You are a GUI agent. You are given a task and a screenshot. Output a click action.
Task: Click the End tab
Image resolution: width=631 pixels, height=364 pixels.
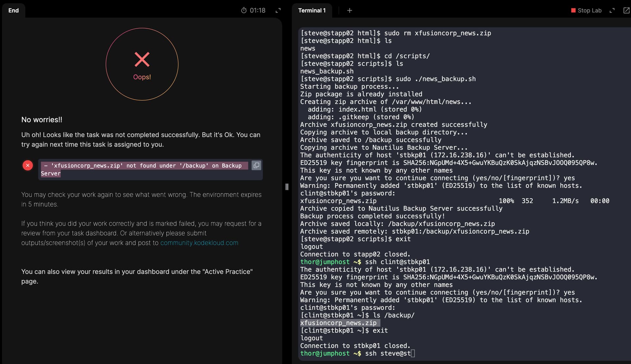13,11
